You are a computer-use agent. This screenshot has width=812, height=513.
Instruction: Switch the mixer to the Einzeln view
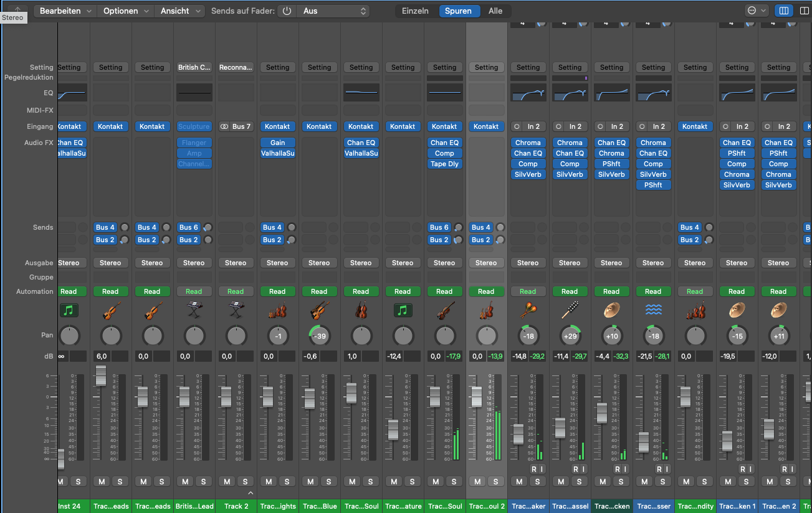pos(415,11)
